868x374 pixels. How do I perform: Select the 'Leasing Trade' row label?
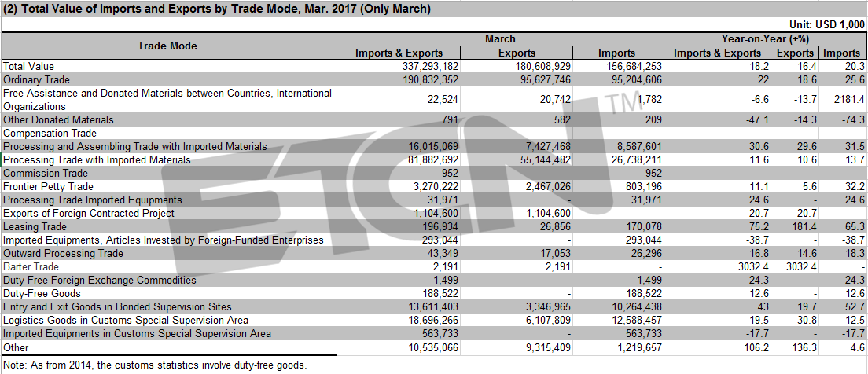(35, 227)
